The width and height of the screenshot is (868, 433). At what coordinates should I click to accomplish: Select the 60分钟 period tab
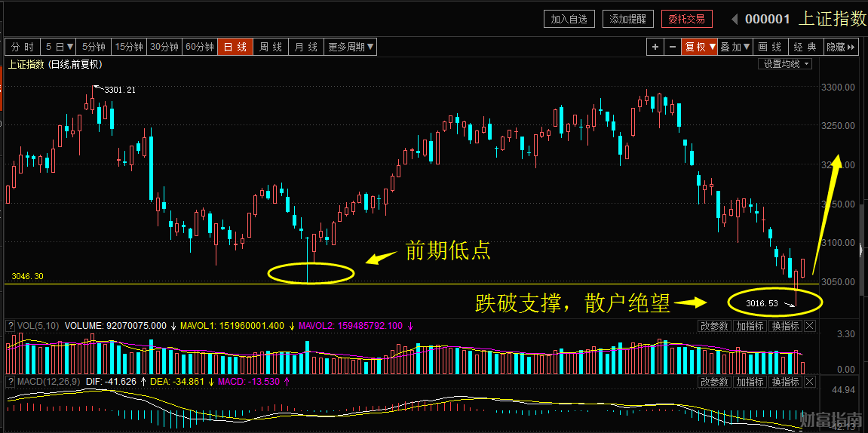pos(200,47)
